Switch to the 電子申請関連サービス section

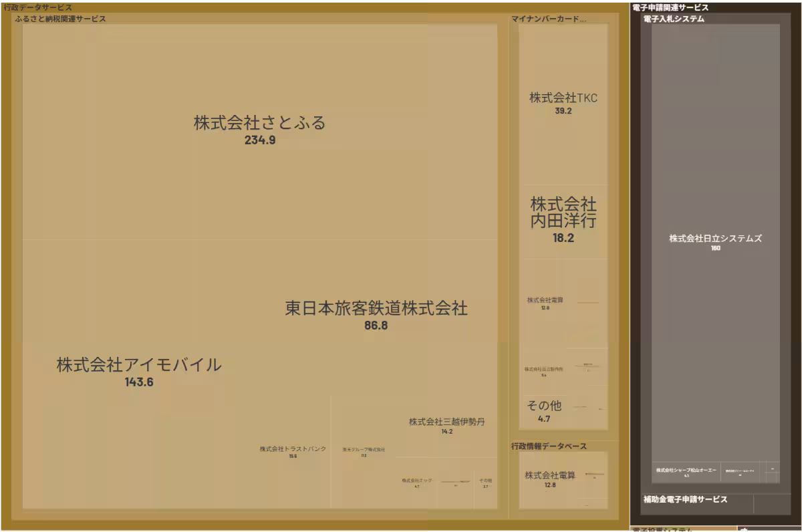668,8
